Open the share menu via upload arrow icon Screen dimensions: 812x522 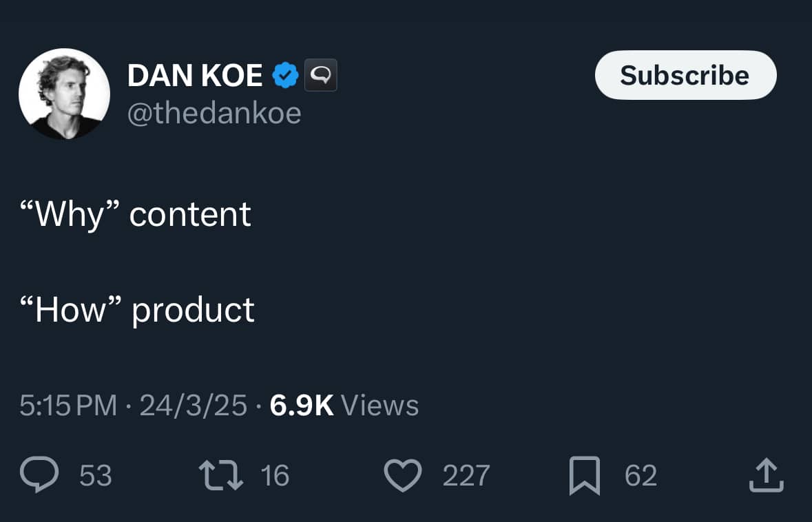click(x=767, y=475)
